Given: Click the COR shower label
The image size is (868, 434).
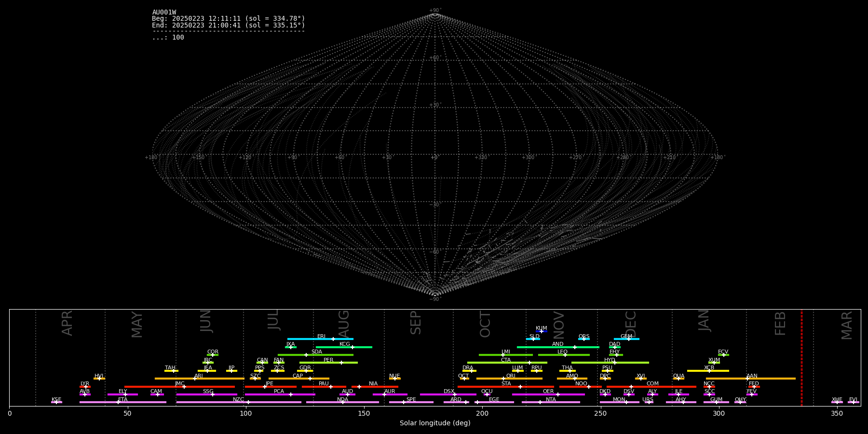Looking at the screenshot, I should pos(213,352).
